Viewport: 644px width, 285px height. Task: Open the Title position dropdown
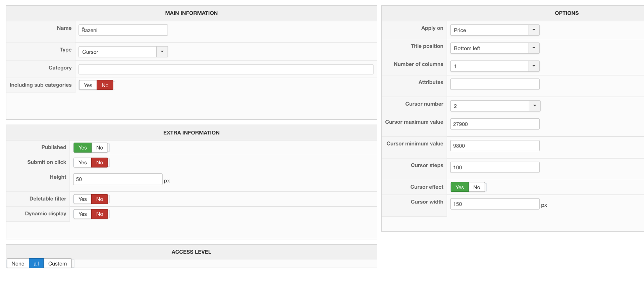[495, 48]
